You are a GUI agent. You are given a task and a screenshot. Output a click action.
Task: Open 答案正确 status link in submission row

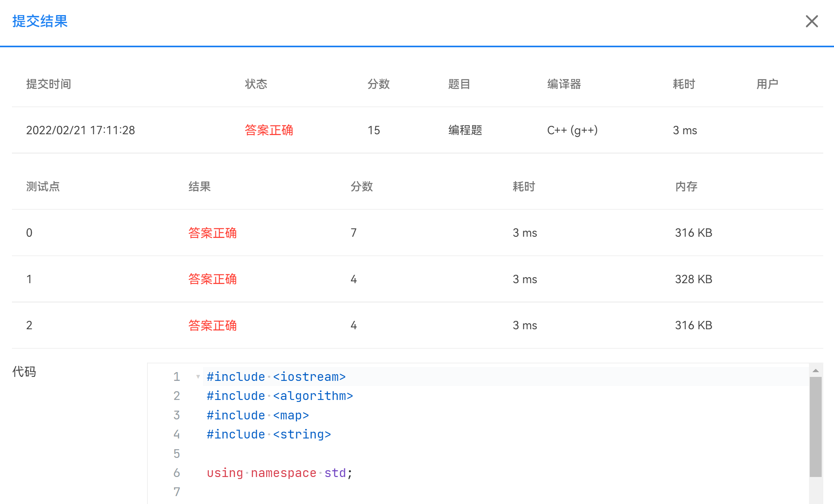pyautogui.click(x=269, y=130)
